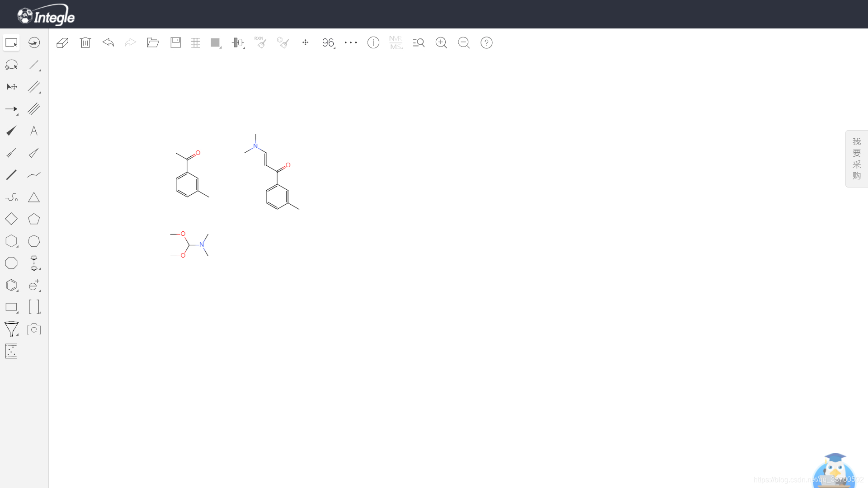The width and height of the screenshot is (868, 488).
Task: Open the three-dots more menu
Action: [351, 43]
